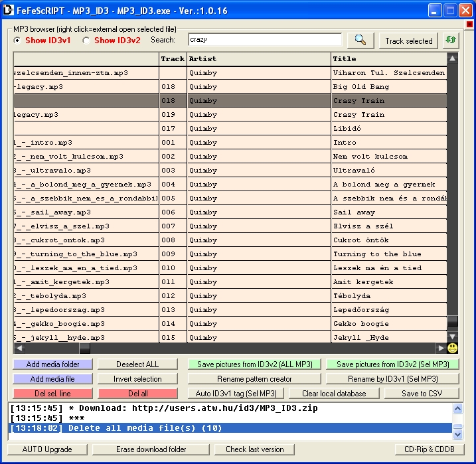Click Deselect ALL button
The width and height of the screenshot is (476, 464).
click(137, 364)
